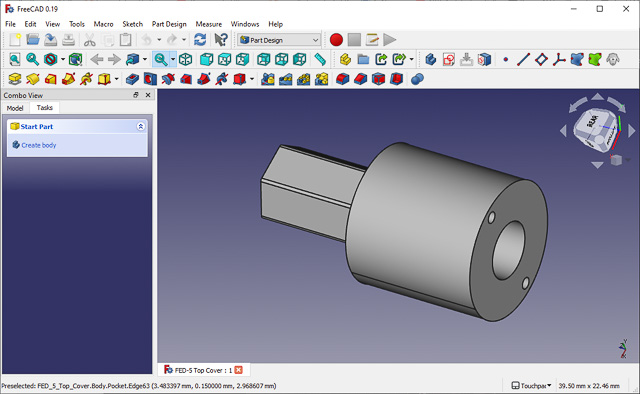The height and width of the screenshot is (394, 640).
Task: Create a new body
Action: 431,60
